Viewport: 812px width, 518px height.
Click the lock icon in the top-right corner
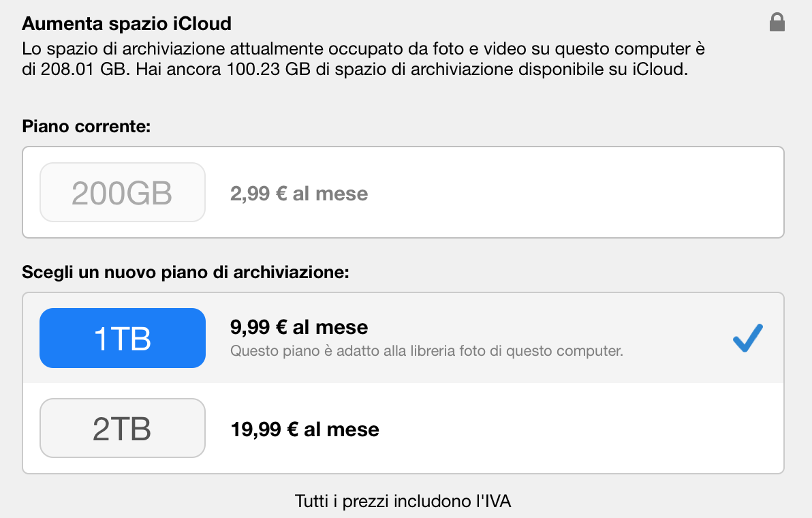point(777,23)
